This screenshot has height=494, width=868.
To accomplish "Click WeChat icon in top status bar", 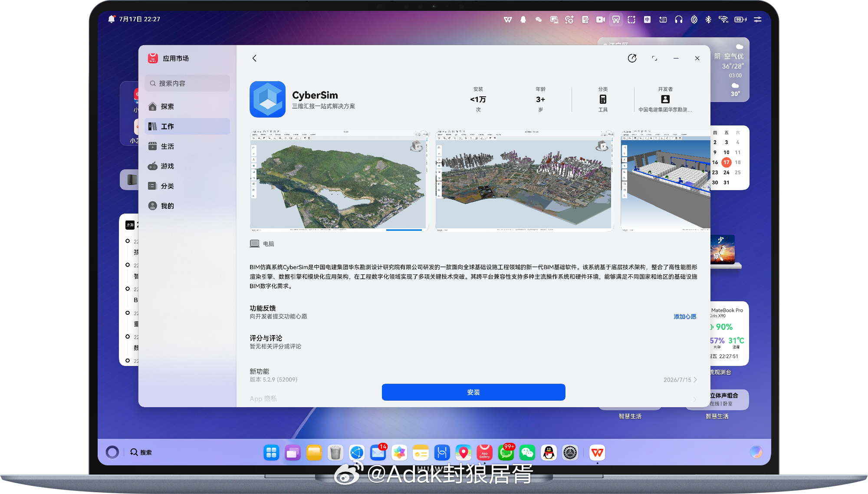I will [539, 20].
